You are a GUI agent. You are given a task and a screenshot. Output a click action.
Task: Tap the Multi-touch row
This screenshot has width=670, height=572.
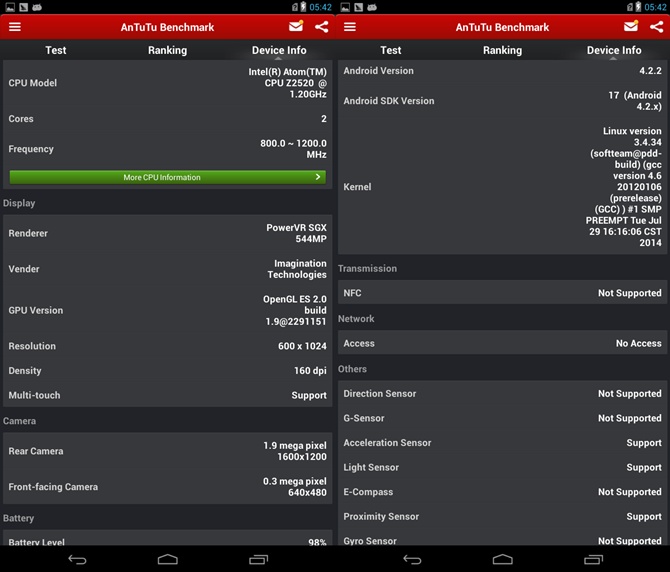168,395
